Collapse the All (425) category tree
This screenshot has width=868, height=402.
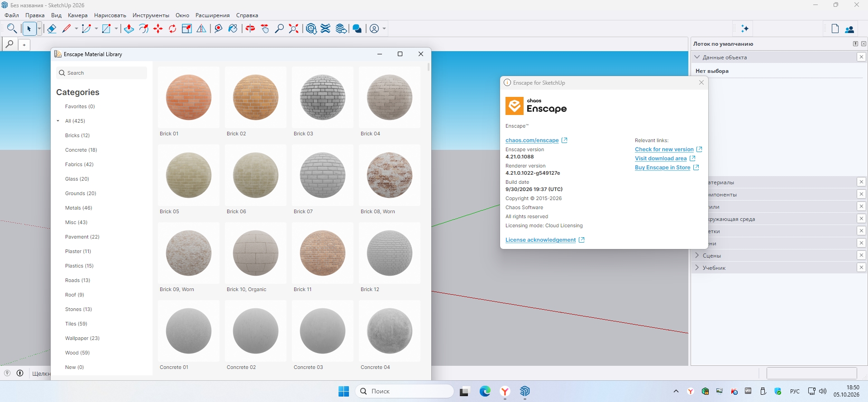tap(58, 121)
